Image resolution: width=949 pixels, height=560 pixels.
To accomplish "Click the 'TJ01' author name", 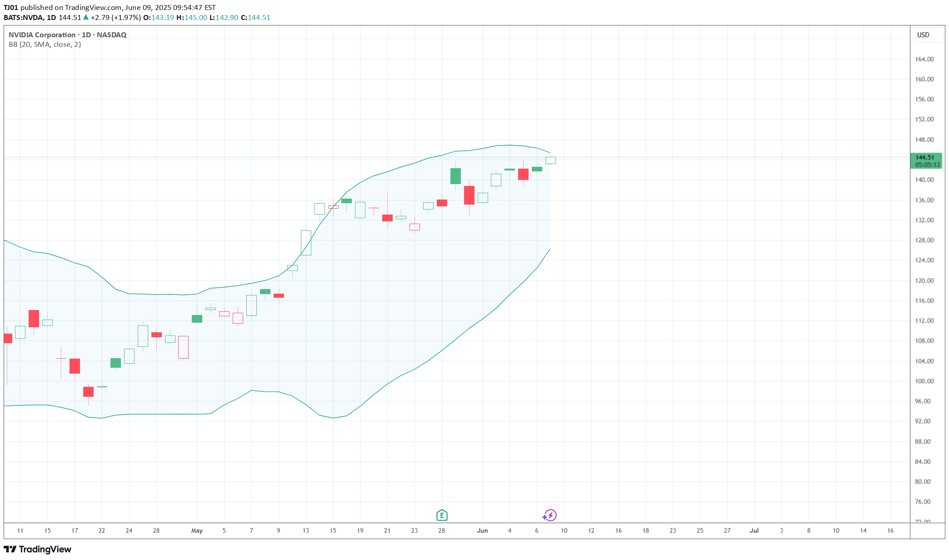I will [11, 7].
